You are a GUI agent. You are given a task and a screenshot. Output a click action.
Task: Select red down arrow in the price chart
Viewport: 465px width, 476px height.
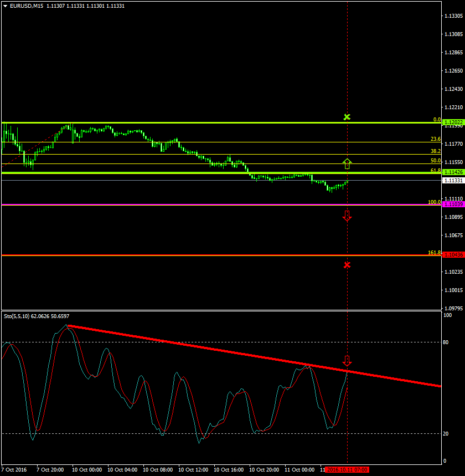click(347, 216)
